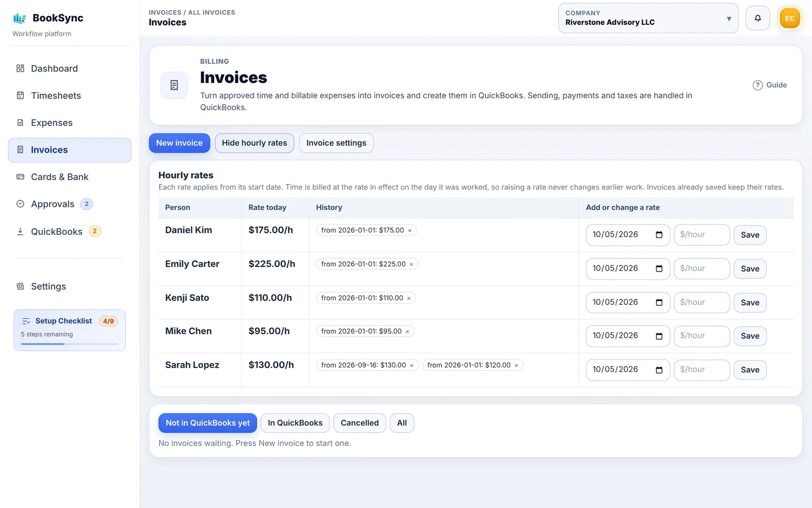Open calendar picker in Daniel Kim's row
Viewport: 812px width, 508px height.
(x=659, y=235)
